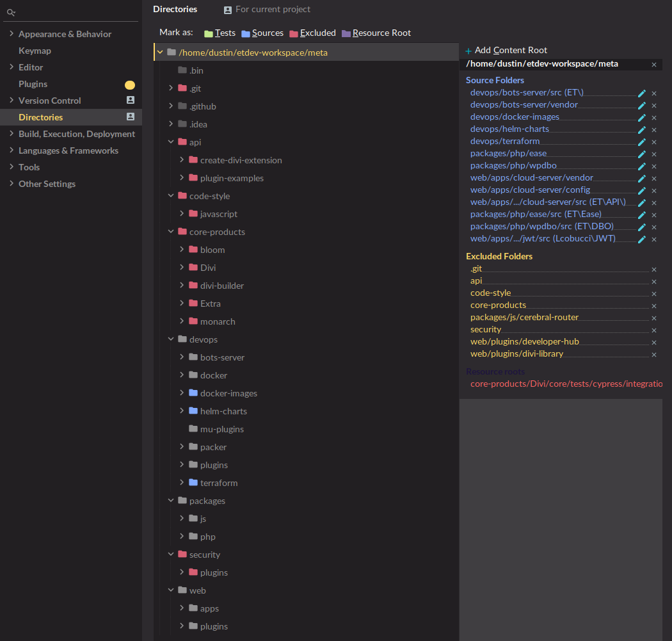This screenshot has height=641, width=672.
Task: Mark selected folder as Resource Root
Action: point(376,33)
